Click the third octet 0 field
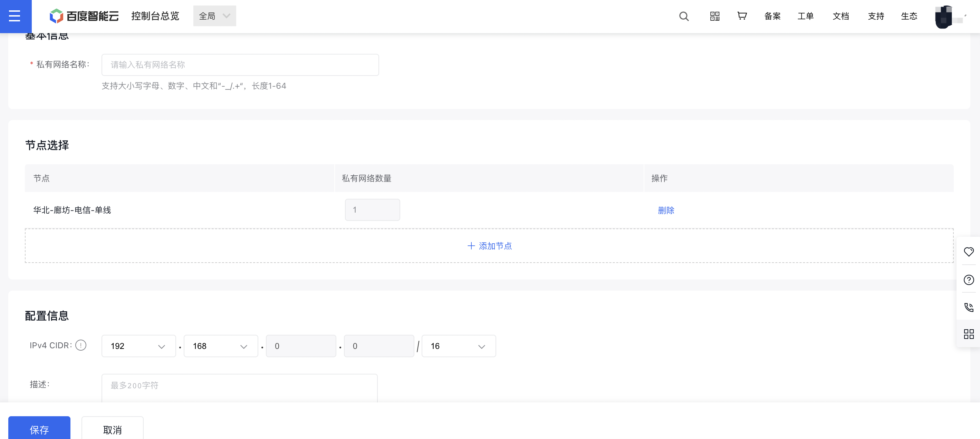The image size is (980, 439). (x=301, y=346)
